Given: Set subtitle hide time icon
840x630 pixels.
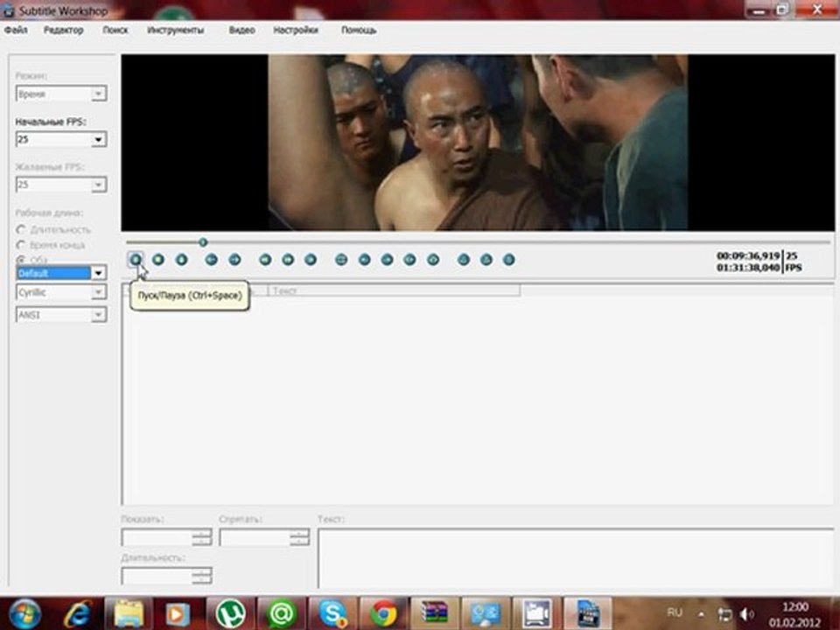Looking at the screenshot, I should 387,260.
